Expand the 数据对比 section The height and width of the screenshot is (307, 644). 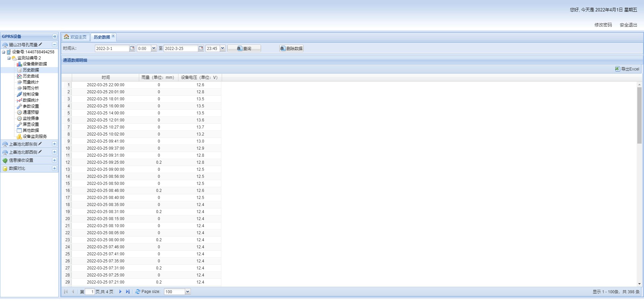pyautogui.click(x=54, y=168)
